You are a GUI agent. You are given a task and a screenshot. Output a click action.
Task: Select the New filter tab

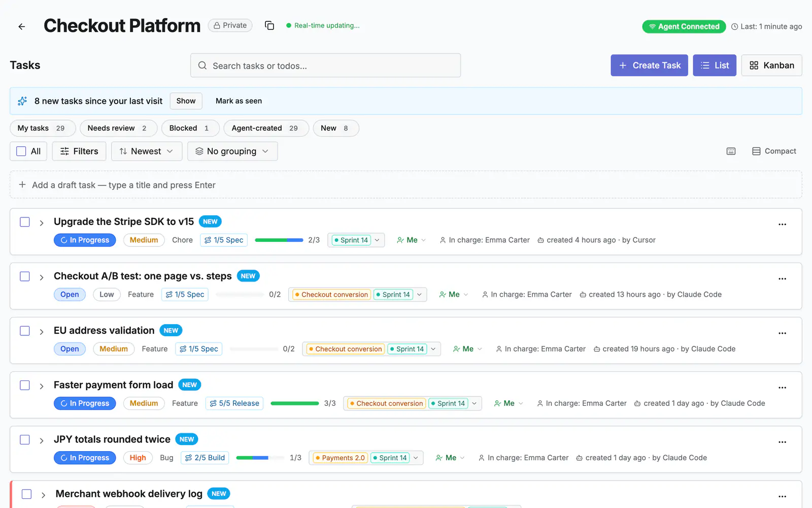[x=336, y=128]
